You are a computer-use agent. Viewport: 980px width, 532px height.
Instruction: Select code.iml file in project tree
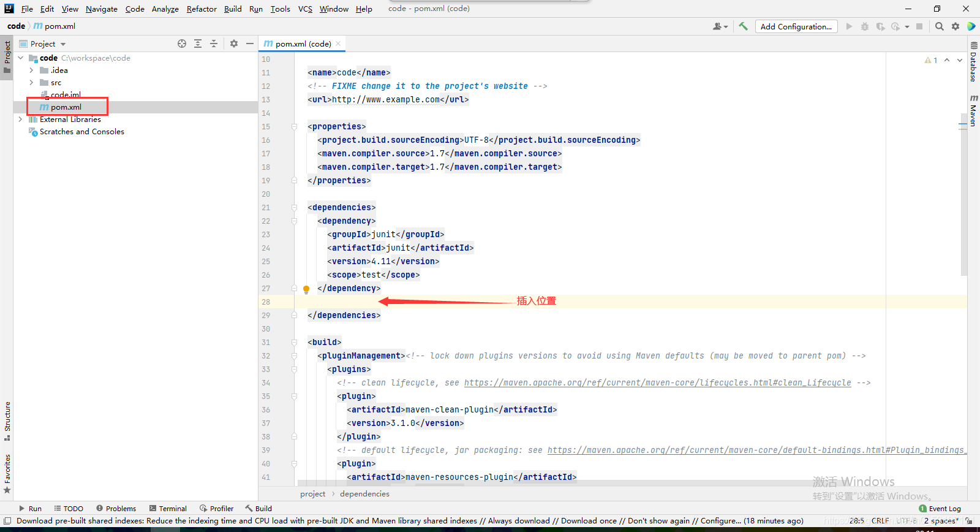point(65,95)
